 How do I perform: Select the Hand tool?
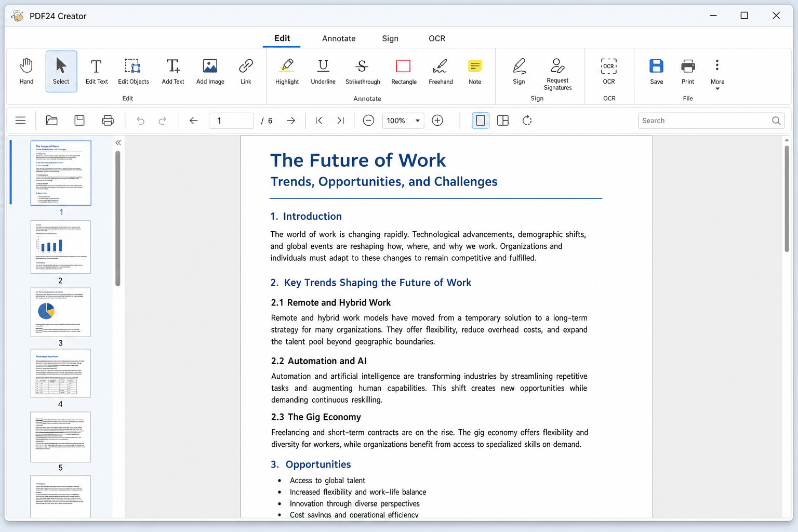tap(26, 71)
